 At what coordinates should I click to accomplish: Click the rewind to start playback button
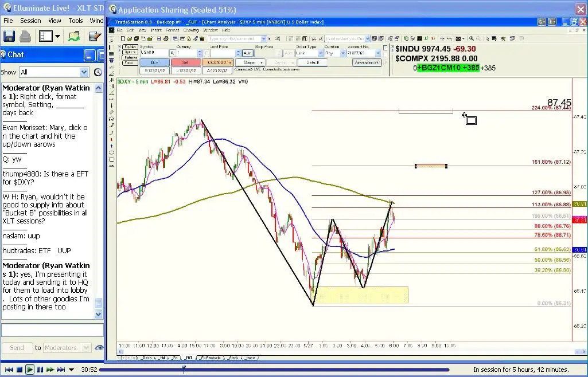pos(9,370)
